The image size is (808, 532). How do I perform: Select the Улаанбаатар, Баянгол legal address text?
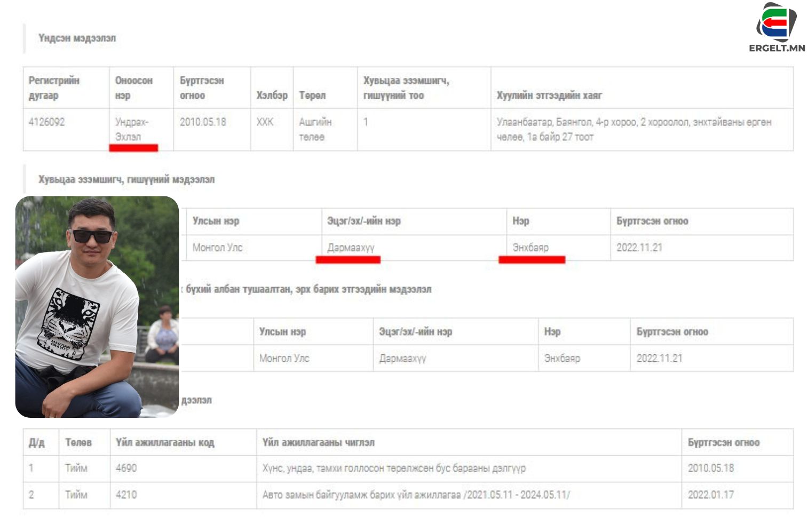[x=633, y=129]
